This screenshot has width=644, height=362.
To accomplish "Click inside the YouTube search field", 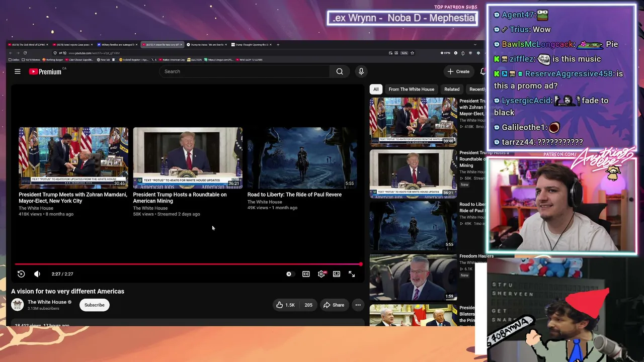I will pos(245,71).
